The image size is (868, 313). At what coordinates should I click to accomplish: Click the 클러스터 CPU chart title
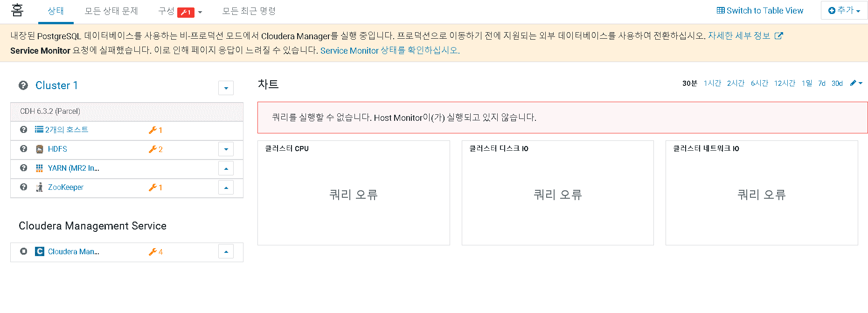tap(287, 148)
